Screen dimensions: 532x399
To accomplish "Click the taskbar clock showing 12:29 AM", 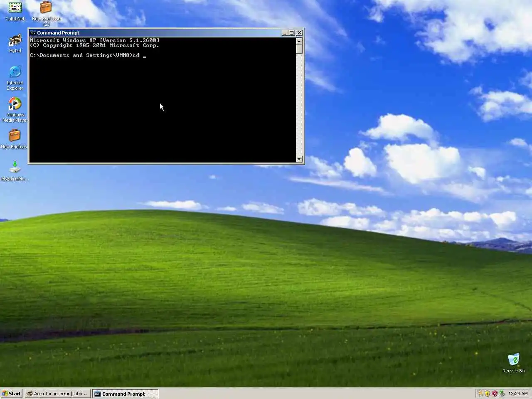I will 518,394.
